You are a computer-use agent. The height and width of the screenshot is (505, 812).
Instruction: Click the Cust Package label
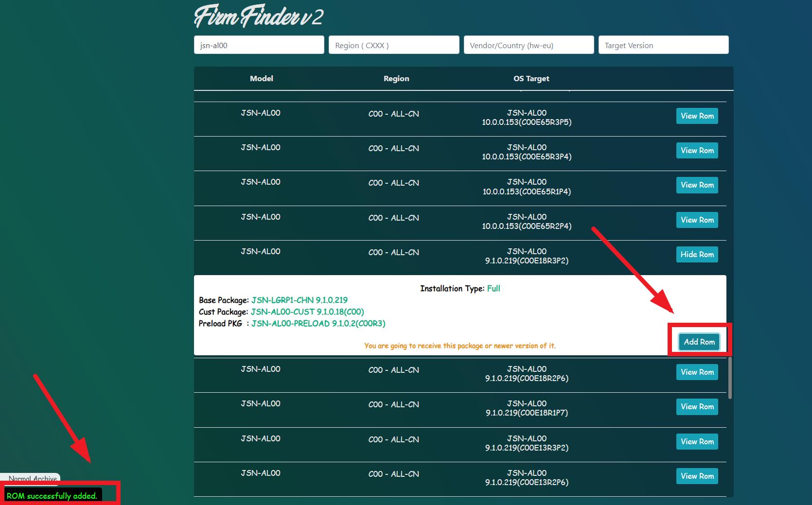pyautogui.click(x=224, y=312)
